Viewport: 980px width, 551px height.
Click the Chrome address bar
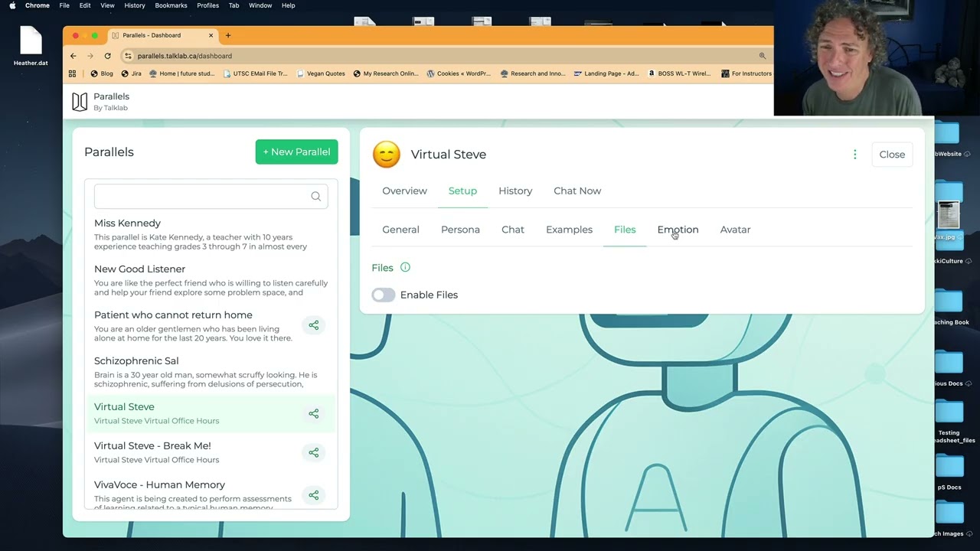[x=444, y=56]
